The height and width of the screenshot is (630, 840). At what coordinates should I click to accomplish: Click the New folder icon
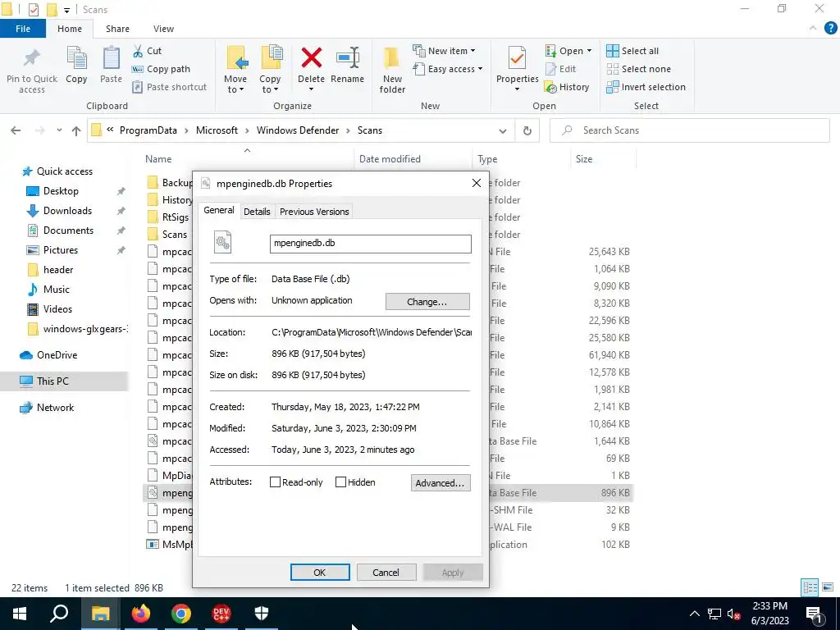click(x=392, y=58)
